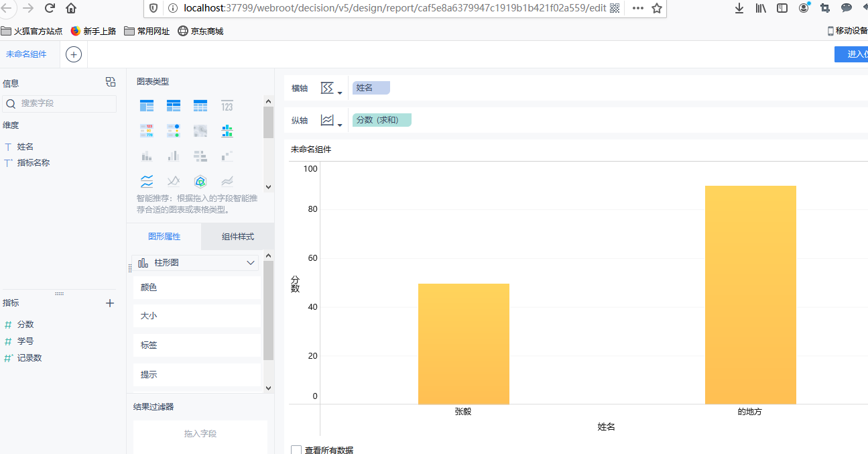The width and height of the screenshot is (868, 454).
Task: Choose the multi-series line chart icon
Action: tap(174, 181)
